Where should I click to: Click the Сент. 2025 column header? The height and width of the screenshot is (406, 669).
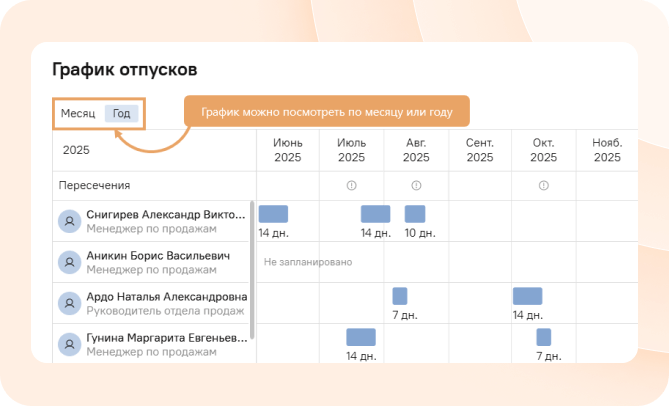[x=479, y=150]
